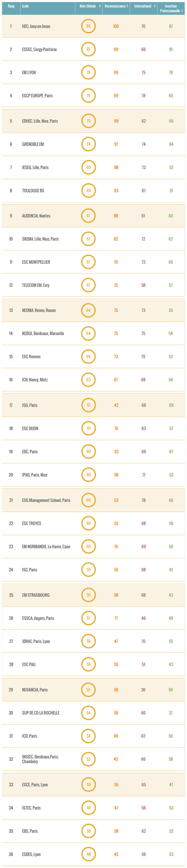Open INSEEC, Bordeaux, Paris, Chambéry entry
Image resolution: width=187 pixels, height=868 pixels.
coord(40,759)
